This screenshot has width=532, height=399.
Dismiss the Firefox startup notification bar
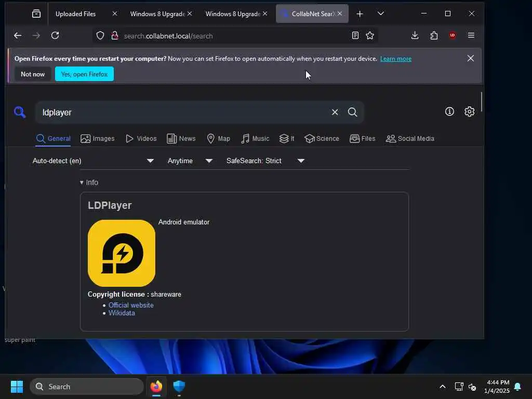pos(470,58)
